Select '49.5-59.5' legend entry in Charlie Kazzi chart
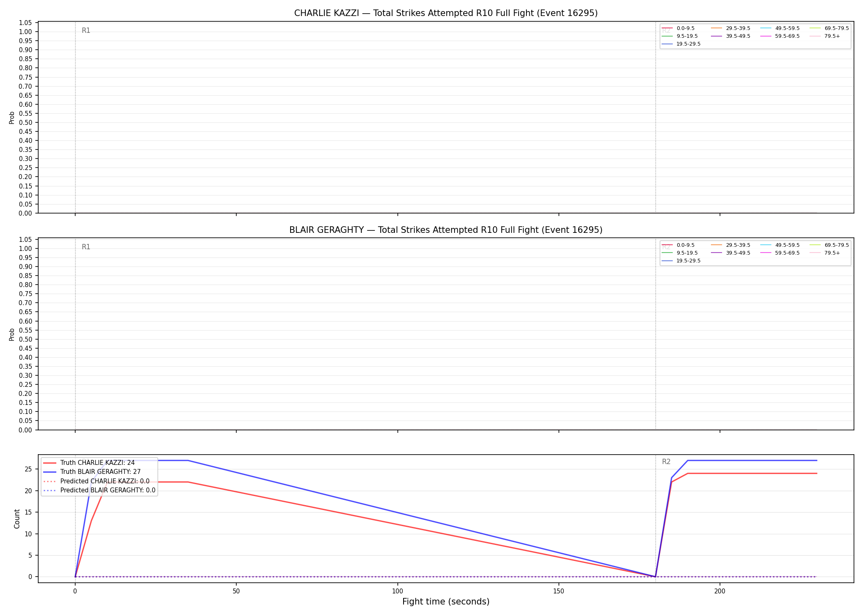Screen dimensions: 863x616 [780, 28]
